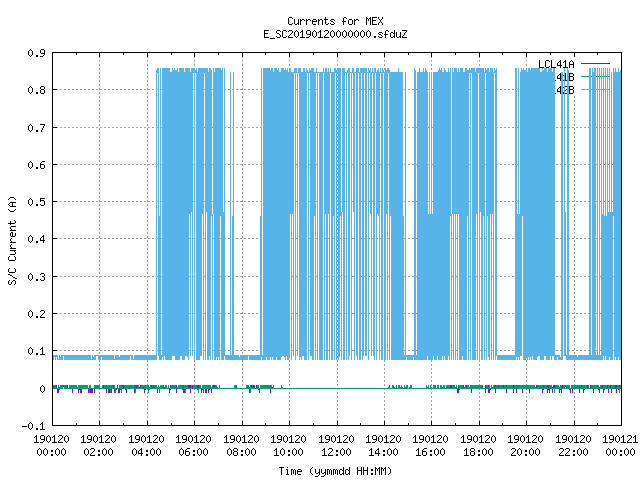The height and width of the screenshot is (480, 640).
Task: Click the purple LCL41A legend line sample
Action: click(595, 64)
